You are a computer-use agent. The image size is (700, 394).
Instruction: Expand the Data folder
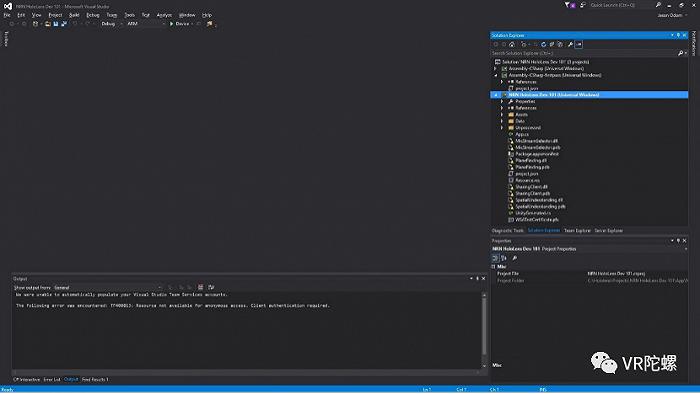(x=502, y=121)
